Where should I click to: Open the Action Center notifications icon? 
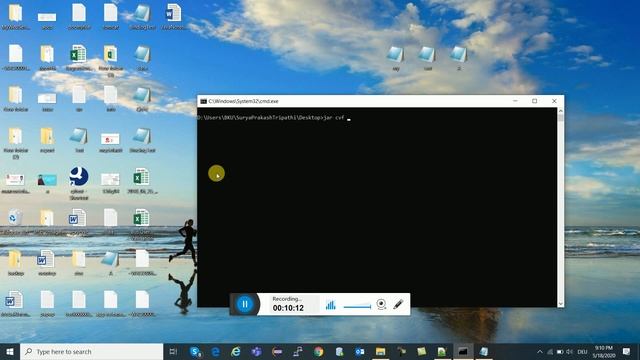[x=627, y=351]
